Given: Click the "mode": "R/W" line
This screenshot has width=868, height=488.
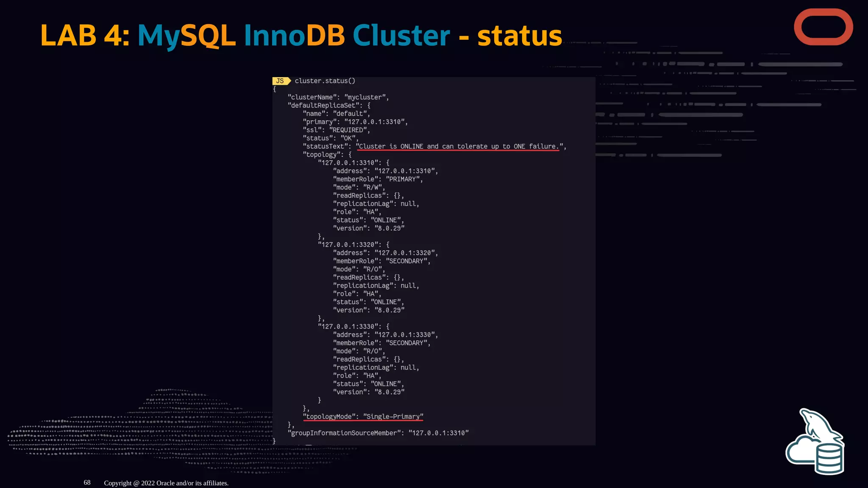Looking at the screenshot, I should coord(359,187).
